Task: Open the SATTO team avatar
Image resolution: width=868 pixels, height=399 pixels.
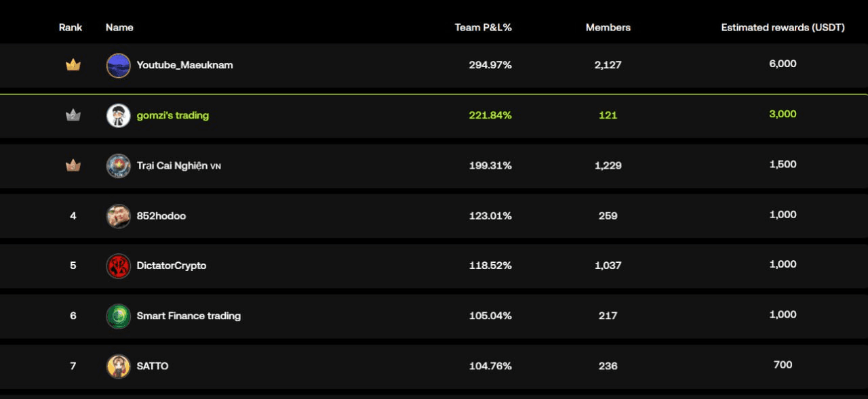Action: click(119, 366)
